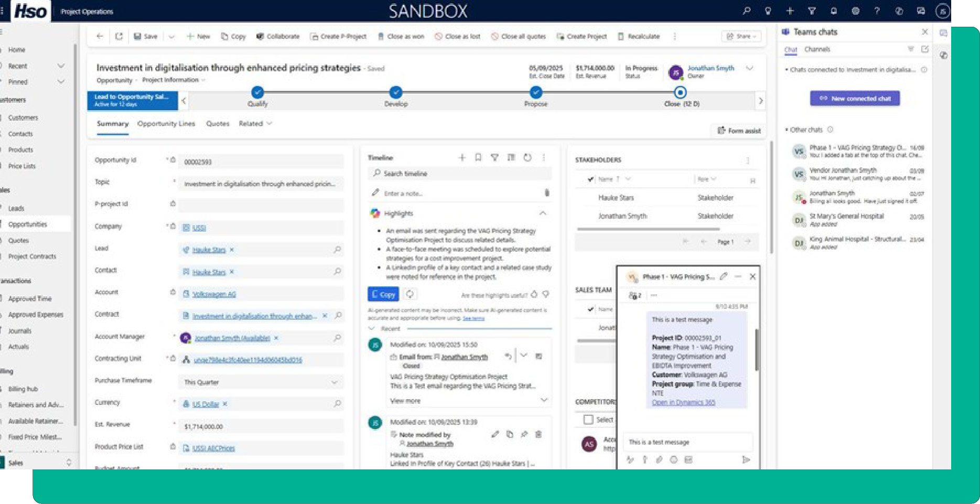Refresh the Timeline panel
Image resolution: width=980 pixels, height=504 pixels.
(527, 157)
